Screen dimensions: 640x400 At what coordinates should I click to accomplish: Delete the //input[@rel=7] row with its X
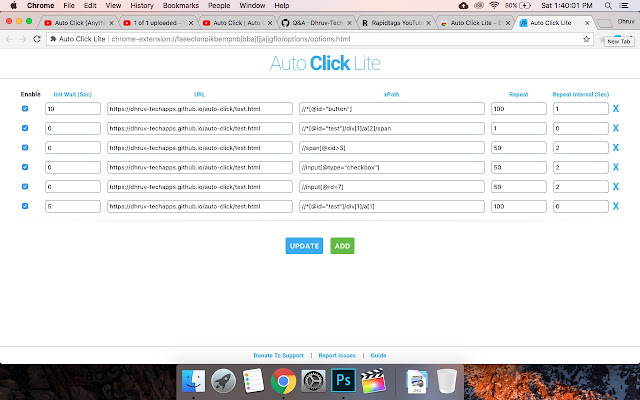[616, 187]
